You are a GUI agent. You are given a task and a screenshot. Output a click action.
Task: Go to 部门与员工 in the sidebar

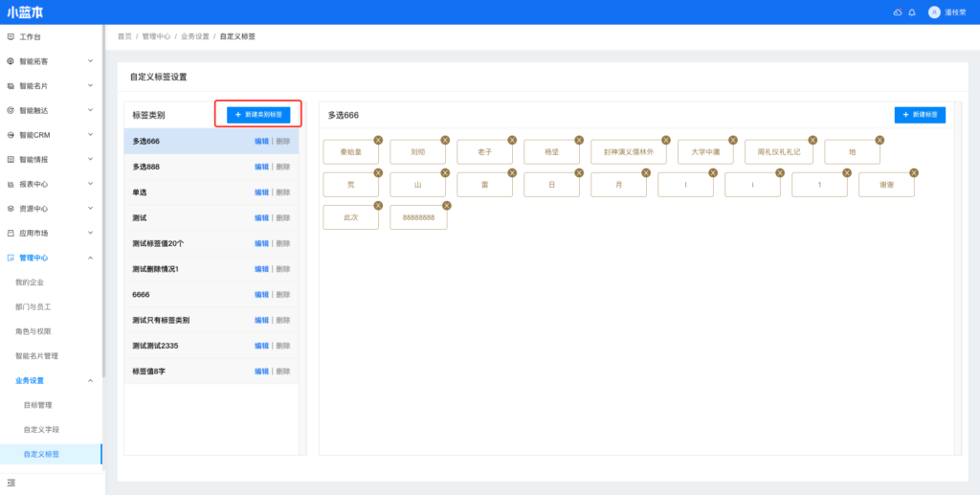pos(33,307)
